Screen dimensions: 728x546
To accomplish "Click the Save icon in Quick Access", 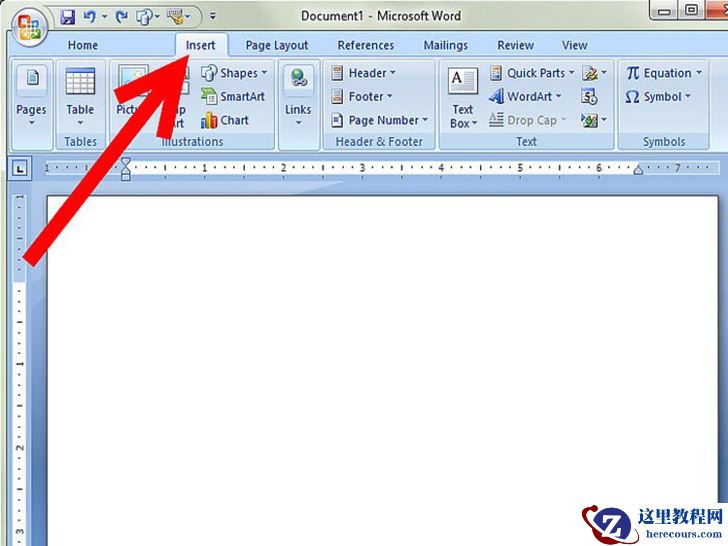I will pos(68,18).
